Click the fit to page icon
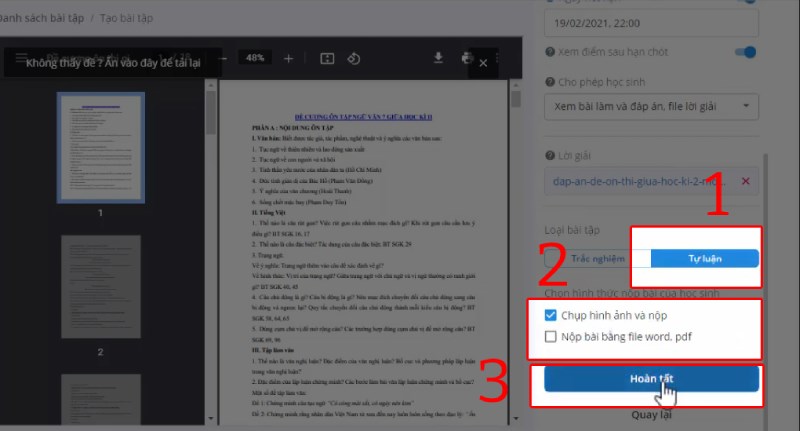 point(327,59)
